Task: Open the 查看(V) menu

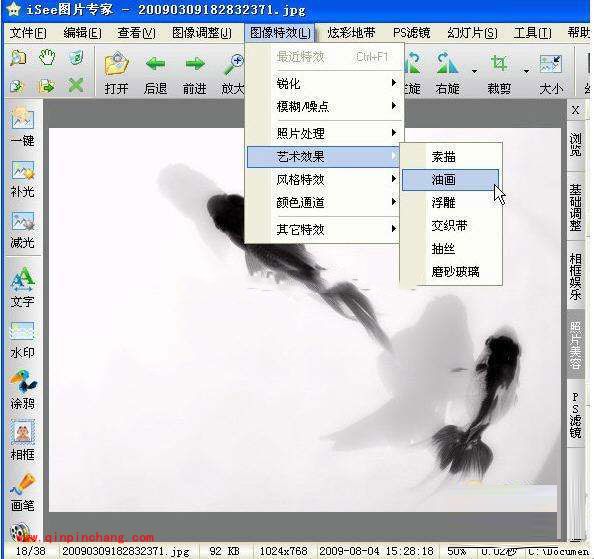Action: [136, 33]
